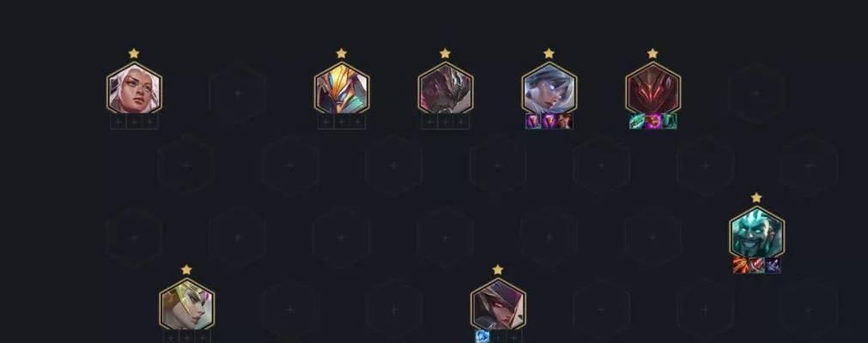Click the star above the teal bearded champion
This screenshot has height=343, width=868.
tap(756, 197)
